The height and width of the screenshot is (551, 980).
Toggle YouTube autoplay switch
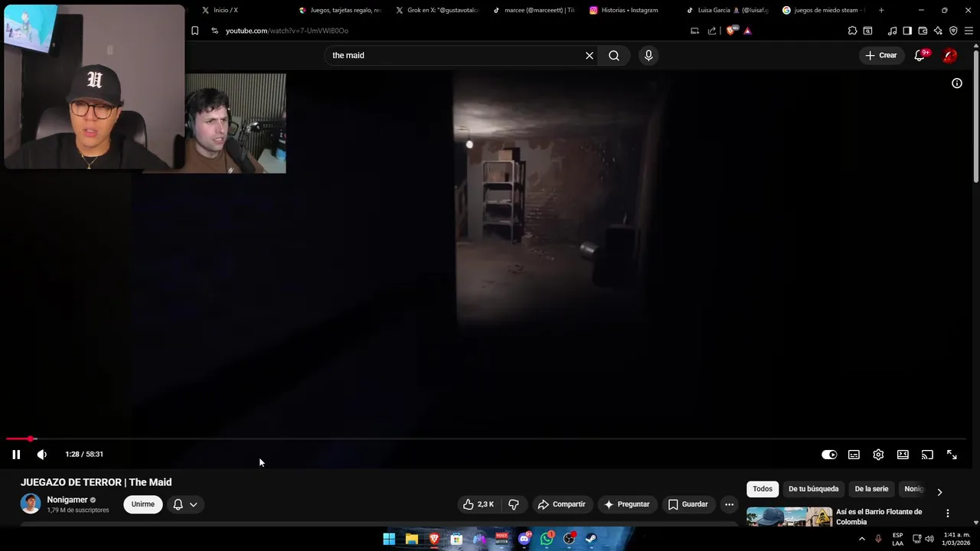click(829, 455)
